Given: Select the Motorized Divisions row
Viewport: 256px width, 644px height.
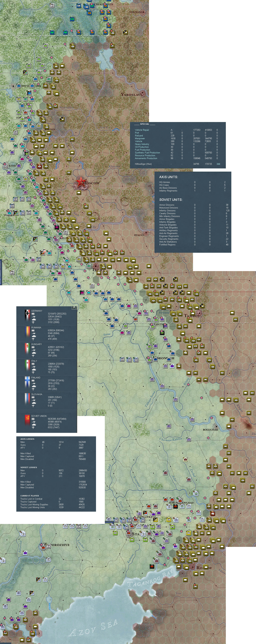Looking at the screenshot, I should [x=194, y=208].
